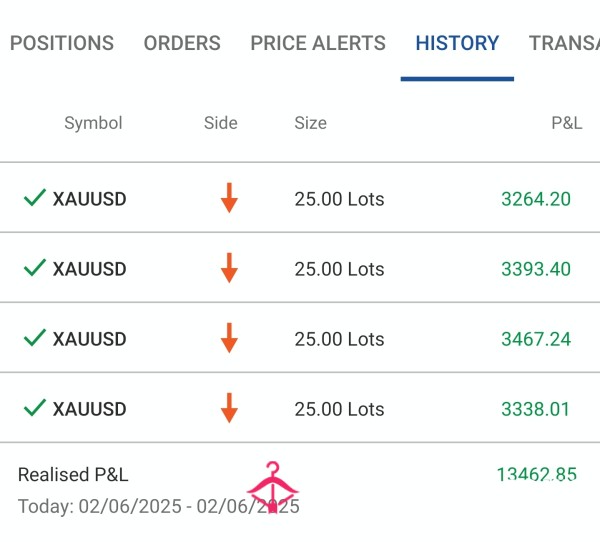Image resolution: width=600 pixels, height=542 pixels.
Task: Click the green checkmark on the 3467.24 trade
Action: click(x=35, y=338)
